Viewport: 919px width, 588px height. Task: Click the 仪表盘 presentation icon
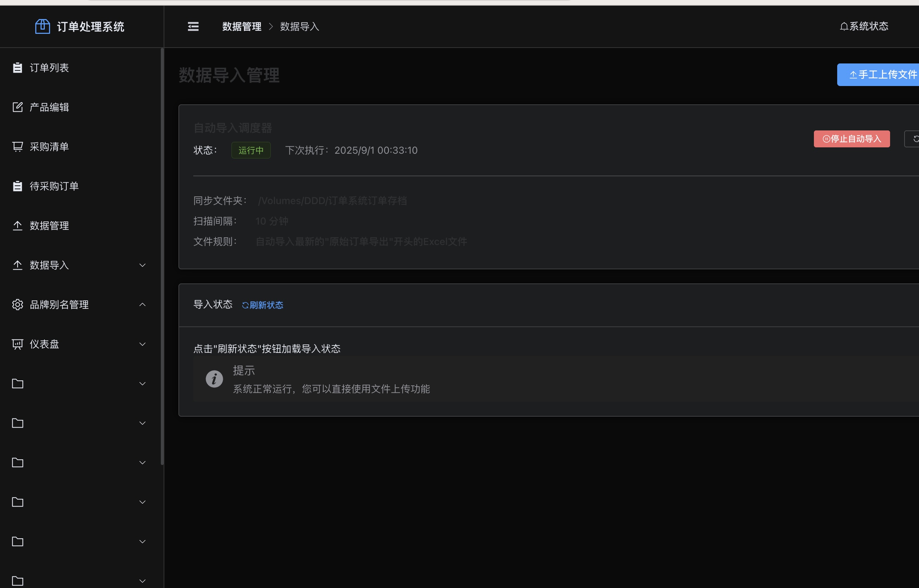pyautogui.click(x=18, y=344)
